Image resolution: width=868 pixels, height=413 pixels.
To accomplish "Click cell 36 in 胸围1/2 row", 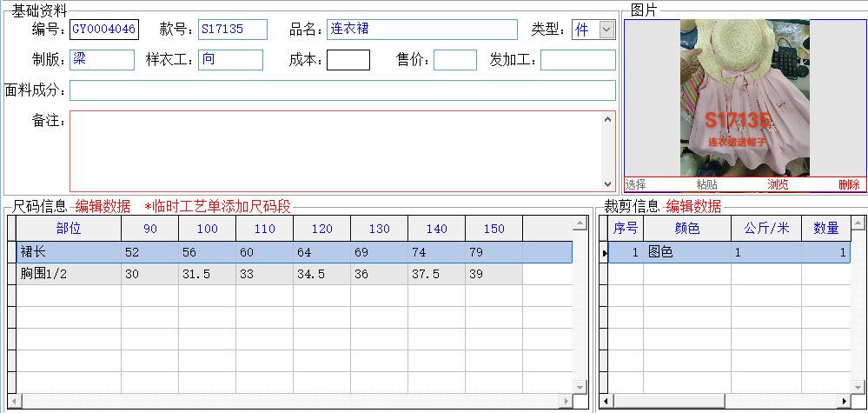I will click(x=379, y=274).
